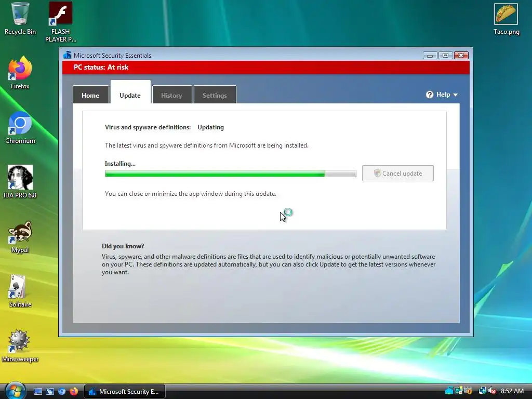
Task: Click the Help question mark icon
Action: click(x=430, y=95)
